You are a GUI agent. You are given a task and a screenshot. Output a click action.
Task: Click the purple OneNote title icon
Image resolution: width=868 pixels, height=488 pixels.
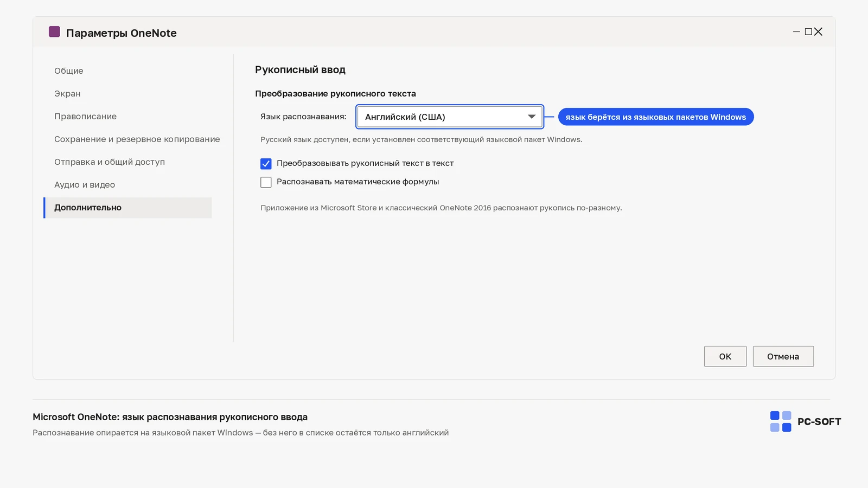click(x=54, y=32)
